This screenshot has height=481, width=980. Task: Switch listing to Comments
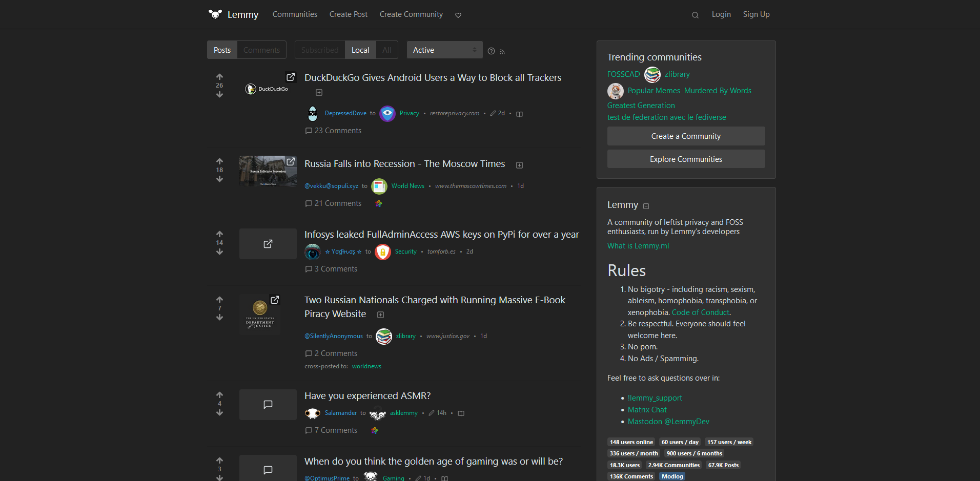pos(261,50)
